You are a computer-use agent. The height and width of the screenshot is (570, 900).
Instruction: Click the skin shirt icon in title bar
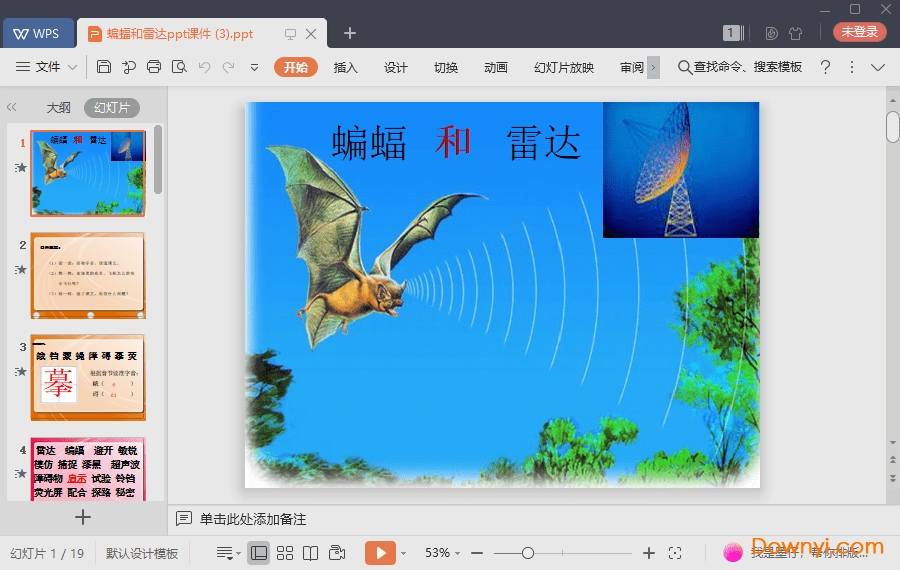tap(796, 33)
